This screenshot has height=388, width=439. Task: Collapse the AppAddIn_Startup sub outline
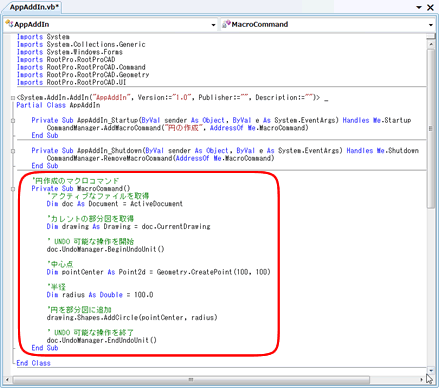(x=13, y=121)
